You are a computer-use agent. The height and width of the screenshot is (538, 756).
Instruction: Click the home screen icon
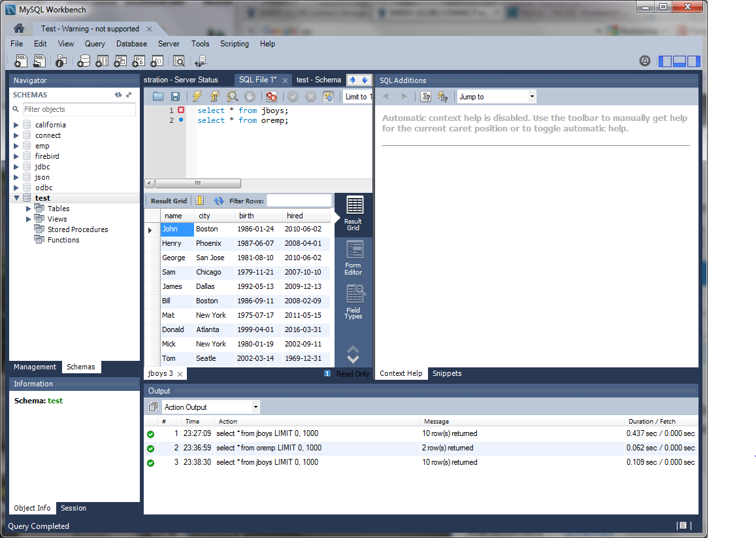tap(19, 29)
